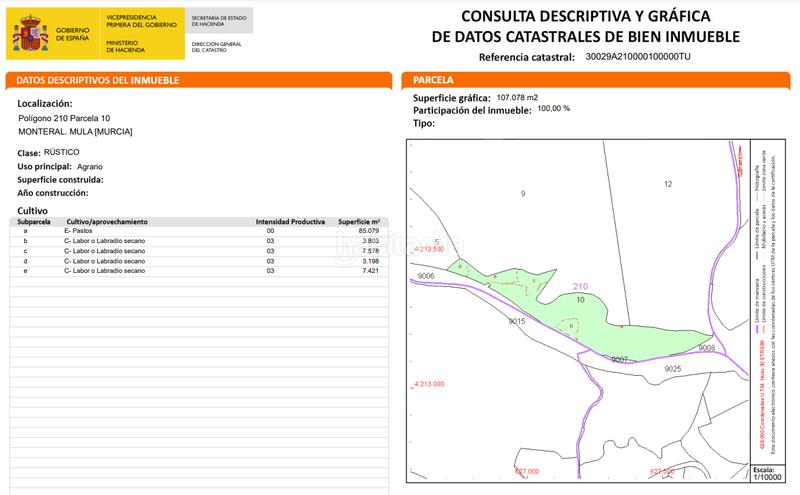
Task: Select subparcela row b with 3.803 m²
Action: pyautogui.click(x=200, y=241)
